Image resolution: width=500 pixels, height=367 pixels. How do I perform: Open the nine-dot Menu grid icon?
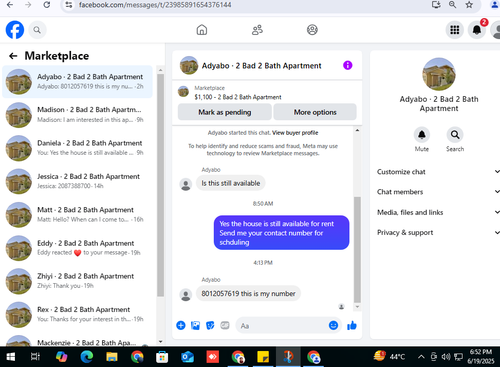click(455, 30)
